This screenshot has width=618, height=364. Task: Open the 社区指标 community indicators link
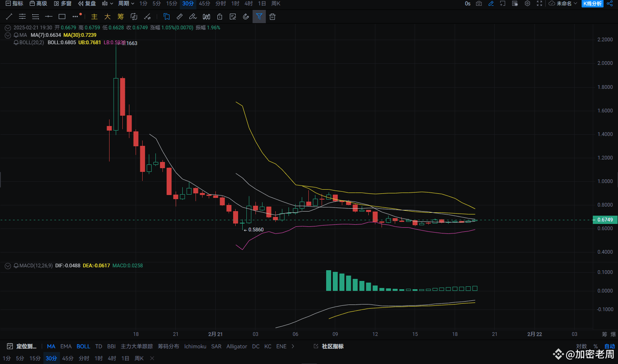[329, 346]
